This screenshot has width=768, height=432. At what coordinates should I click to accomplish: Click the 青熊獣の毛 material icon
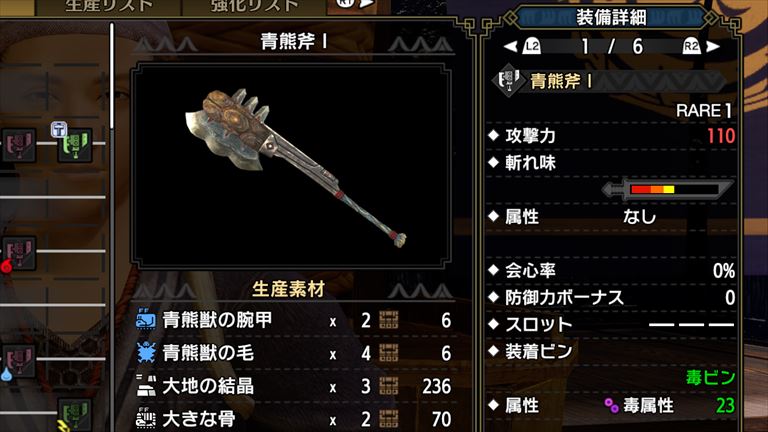(145, 353)
